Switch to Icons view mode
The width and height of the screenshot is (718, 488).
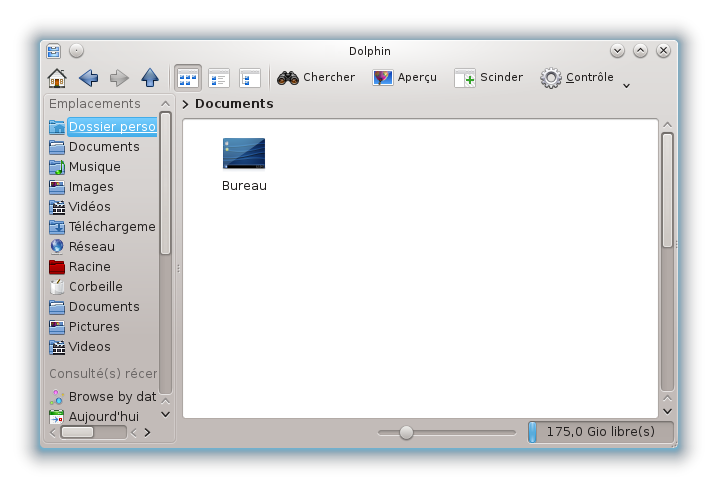coord(188,78)
